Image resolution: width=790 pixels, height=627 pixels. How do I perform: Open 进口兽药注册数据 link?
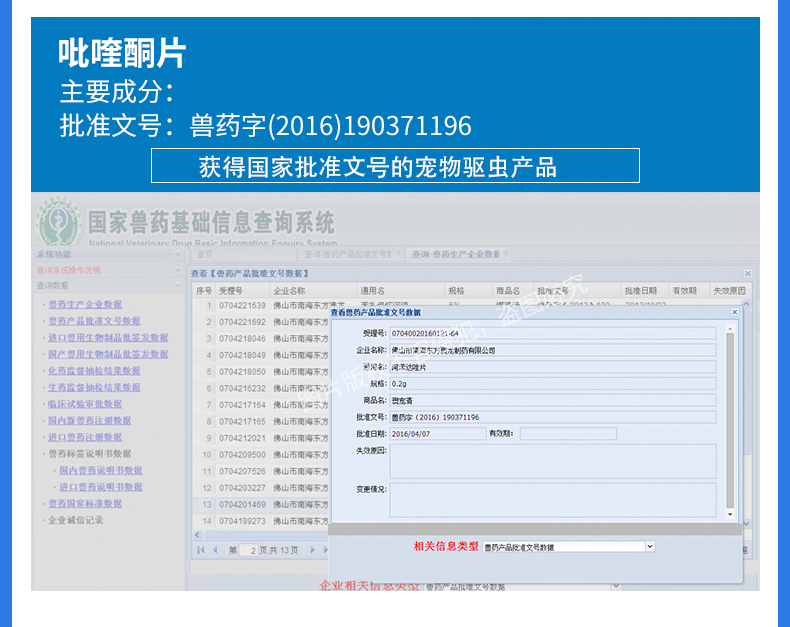tap(85, 437)
